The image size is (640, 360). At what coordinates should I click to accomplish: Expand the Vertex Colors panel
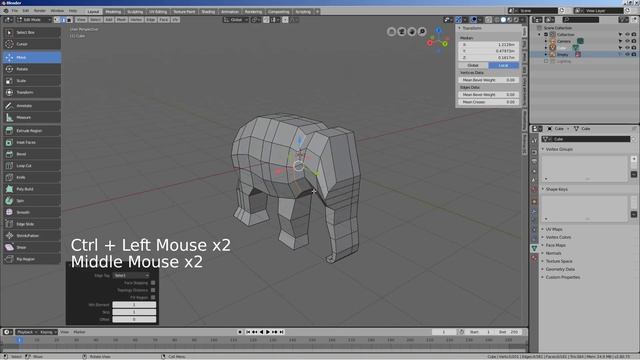tap(558, 237)
